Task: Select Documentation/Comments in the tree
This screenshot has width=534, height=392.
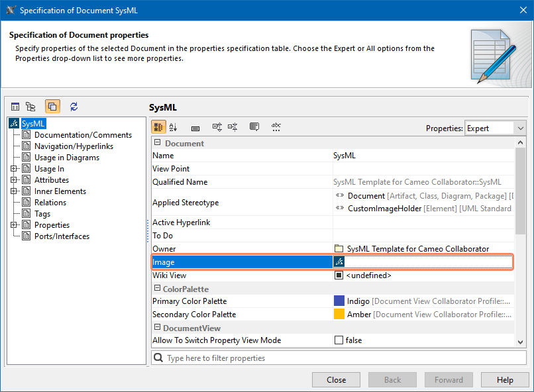Action: click(x=83, y=135)
